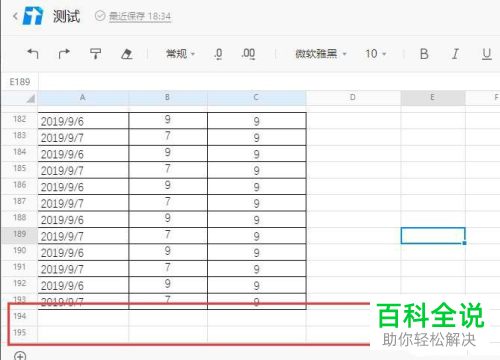
Task: Open the font size 10 dropdown
Action: coord(375,53)
